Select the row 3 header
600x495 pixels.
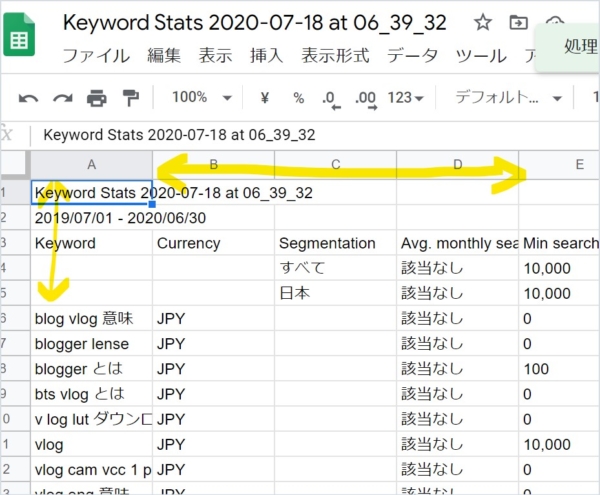(x=15, y=243)
